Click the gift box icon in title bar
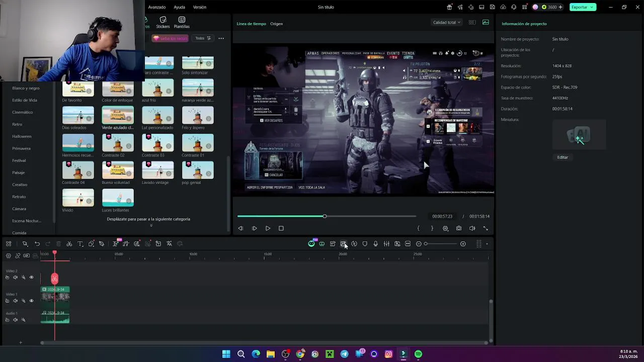This screenshot has width=644, height=362. click(x=449, y=7)
